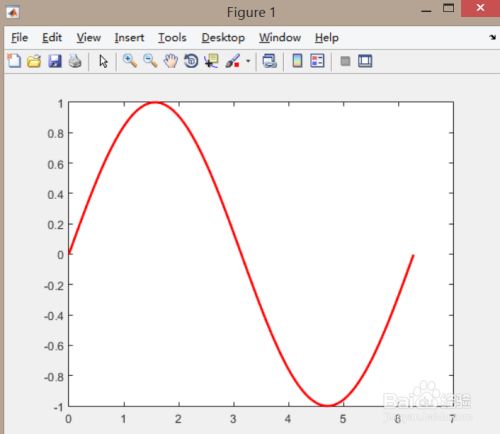Open the File menu
The width and height of the screenshot is (500, 434).
(x=19, y=38)
